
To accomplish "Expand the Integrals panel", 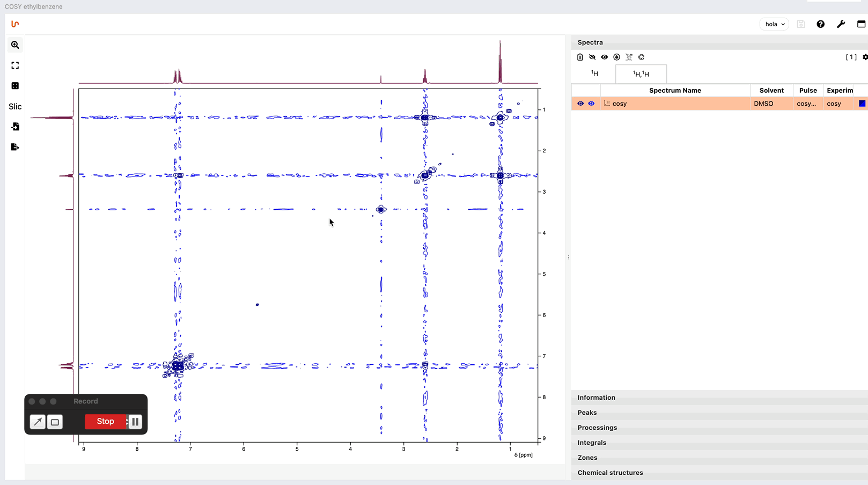I will (x=719, y=443).
